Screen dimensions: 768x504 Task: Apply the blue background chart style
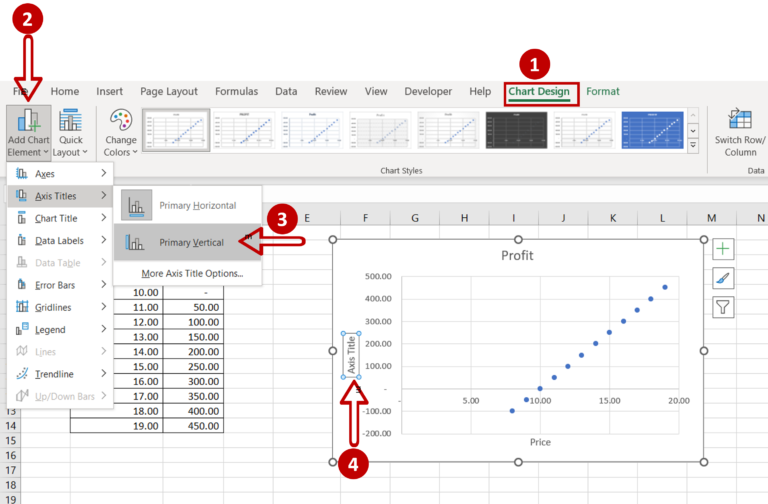pyautogui.click(x=652, y=130)
